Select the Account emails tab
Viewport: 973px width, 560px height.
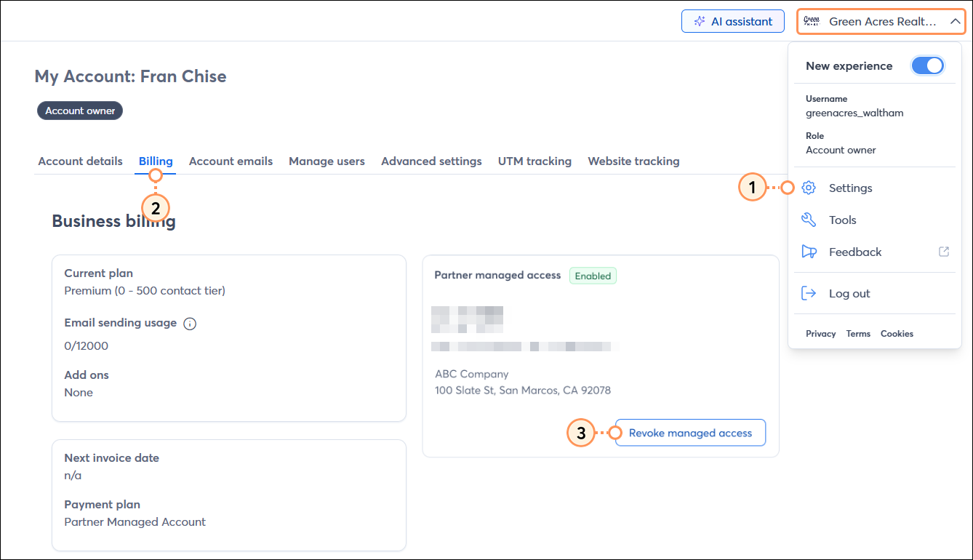[231, 161]
